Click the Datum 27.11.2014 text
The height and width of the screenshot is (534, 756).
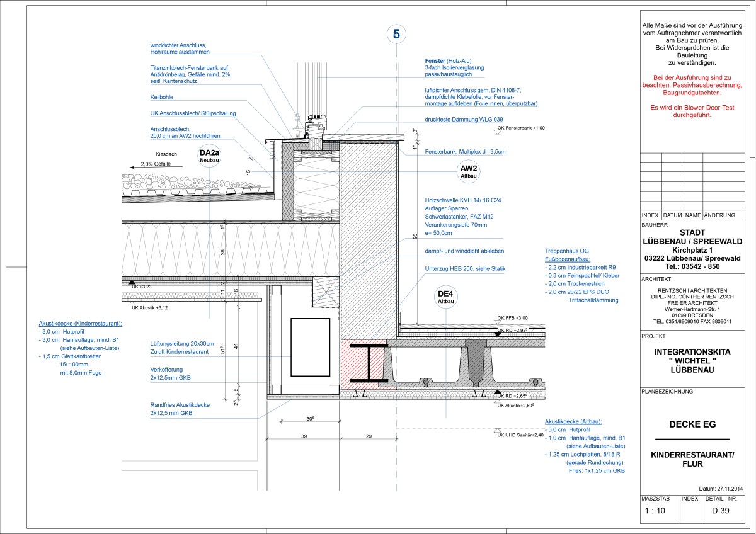click(x=721, y=488)
